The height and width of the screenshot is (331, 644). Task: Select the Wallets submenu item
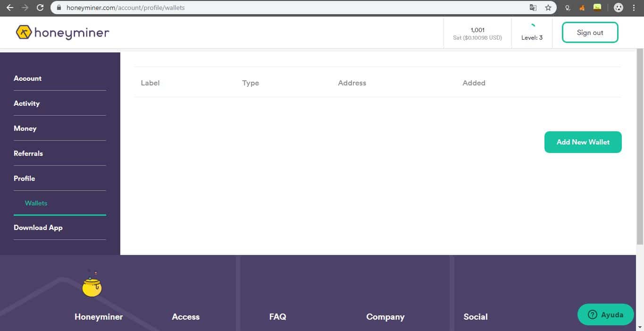pyautogui.click(x=36, y=203)
